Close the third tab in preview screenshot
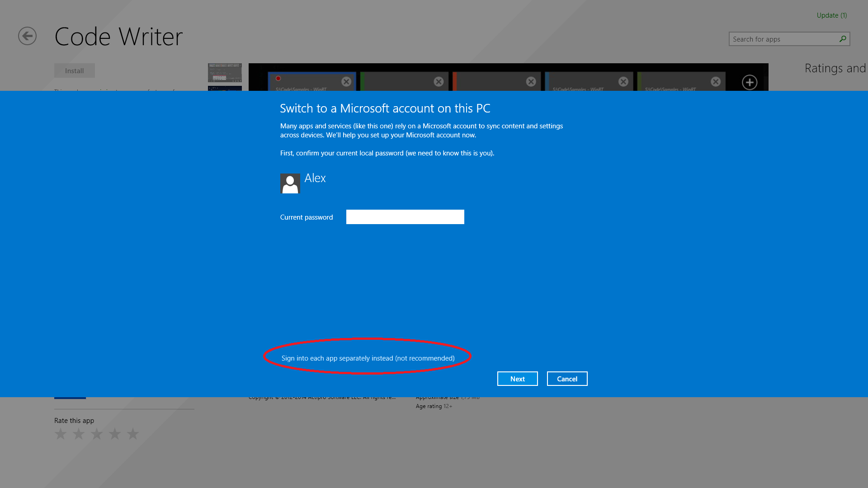868x488 pixels. coord(531,82)
